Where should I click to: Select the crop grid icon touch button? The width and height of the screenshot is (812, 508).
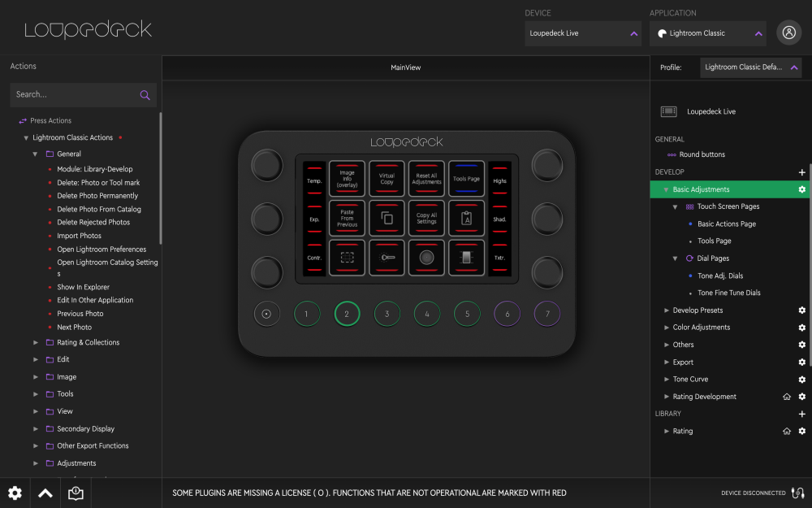click(x=347, y=258)
